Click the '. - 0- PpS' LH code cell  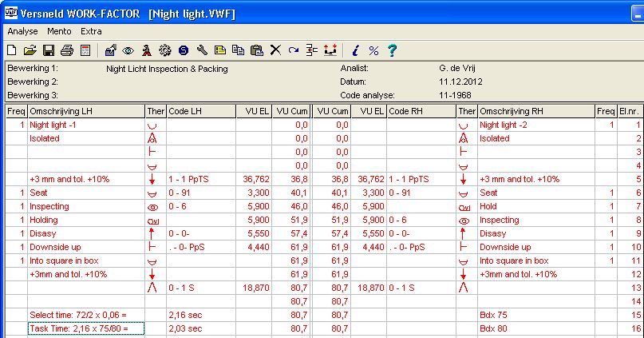pyautogui.click(x=201, y=247)
